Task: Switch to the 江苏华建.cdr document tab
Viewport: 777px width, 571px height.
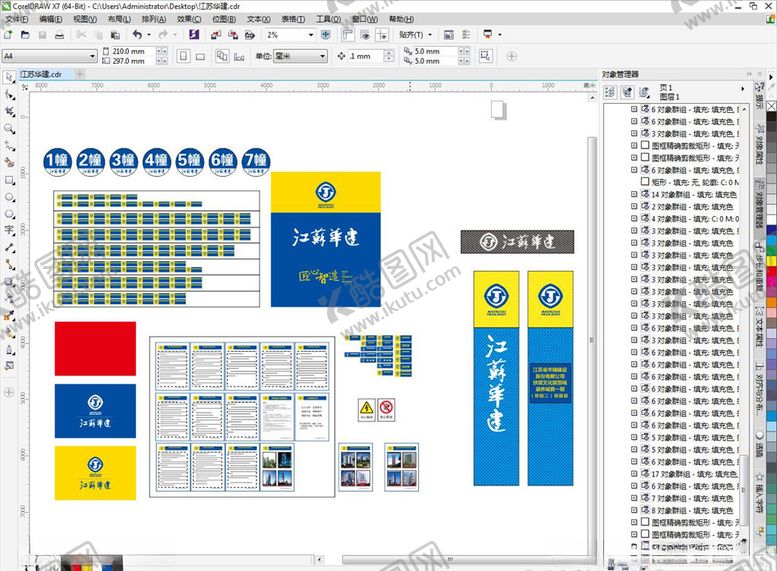Action: click(x=41, y=74)
